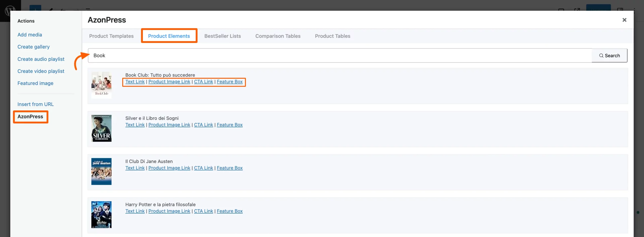Image resolution: width=644 pixels, height=237 pixels.
Task: Pick Product Image Link for Jane Austen
Action: [x=169, y=168]
